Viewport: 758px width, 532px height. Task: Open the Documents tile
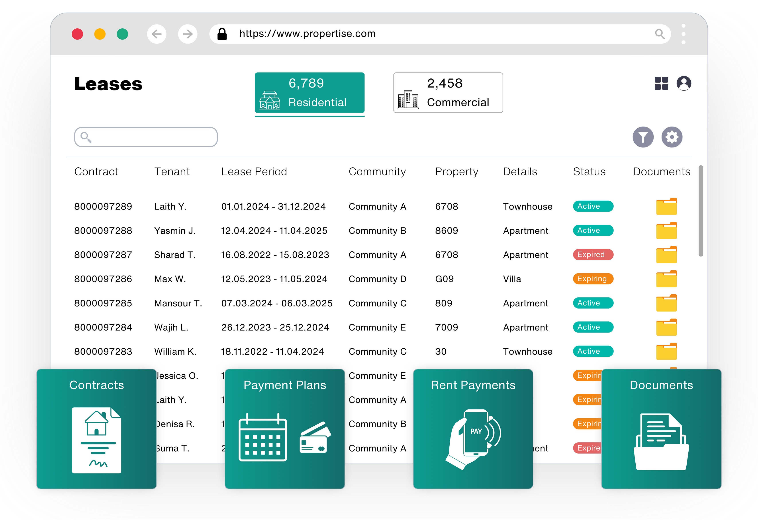[x=661, y=429]
